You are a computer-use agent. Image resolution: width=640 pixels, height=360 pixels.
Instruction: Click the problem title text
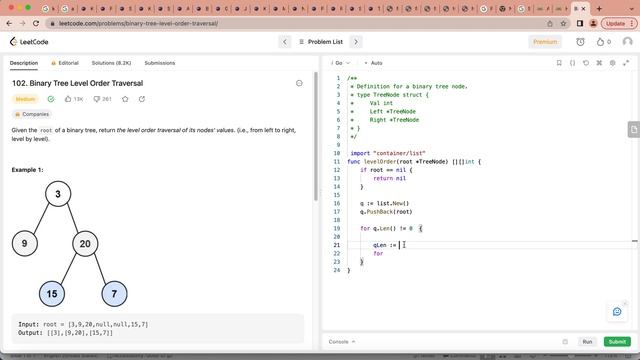coord(78,83)
